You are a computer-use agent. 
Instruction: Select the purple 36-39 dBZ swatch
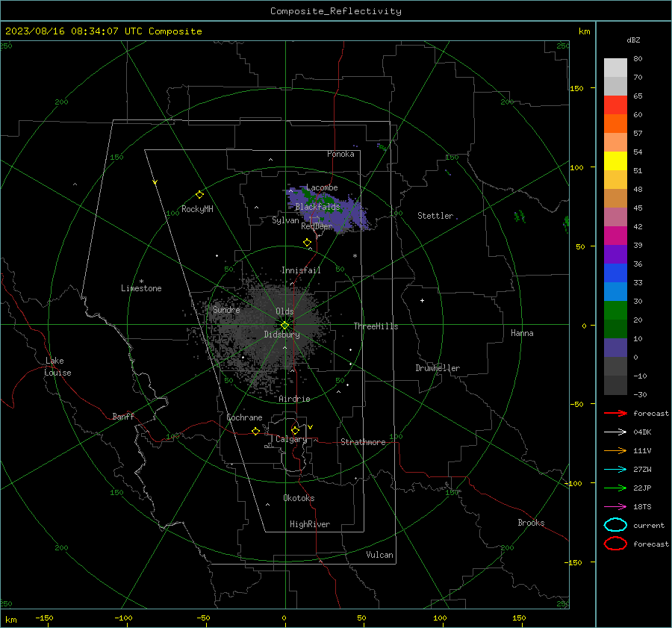[x=615, y=254]
